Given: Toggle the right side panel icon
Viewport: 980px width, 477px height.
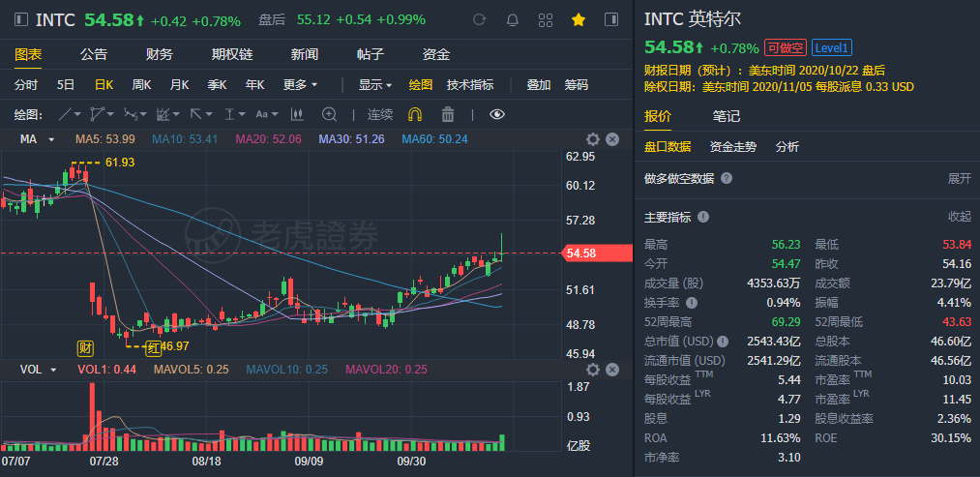Looking at the screenshot, I should tap(611, 20).
